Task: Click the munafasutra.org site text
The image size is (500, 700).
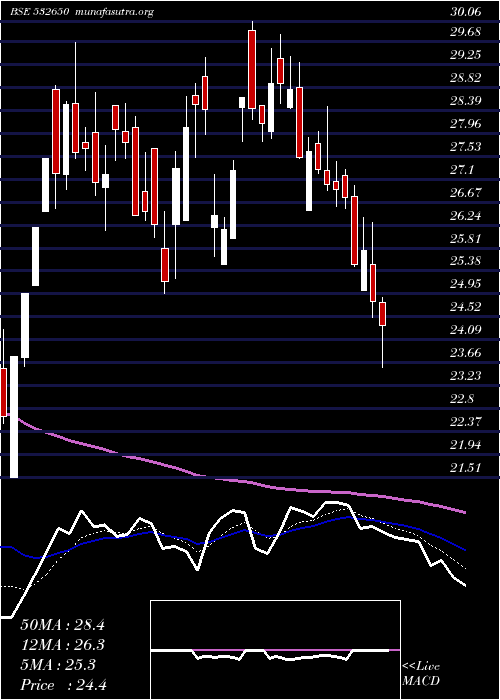Action: pyautogui.click(x=115, y=12)
